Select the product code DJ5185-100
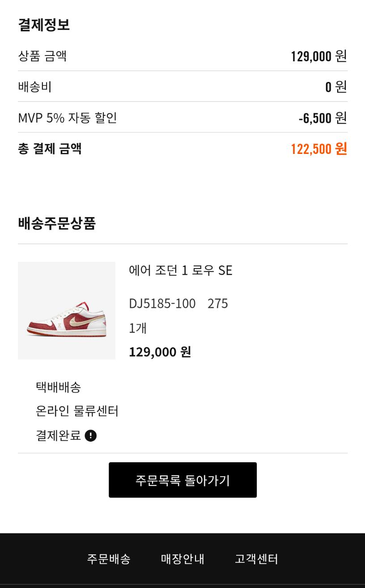The width and height of the screenshot is (365, 588). [x=162, y=303]
